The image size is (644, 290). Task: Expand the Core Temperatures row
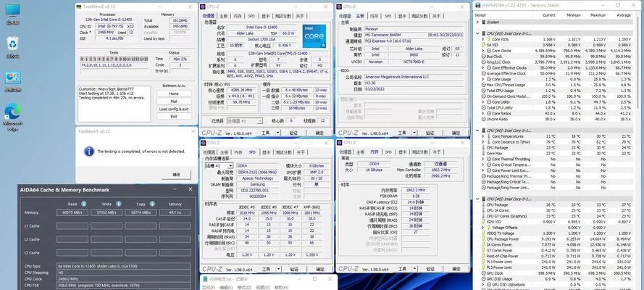(x=483, y=136)
